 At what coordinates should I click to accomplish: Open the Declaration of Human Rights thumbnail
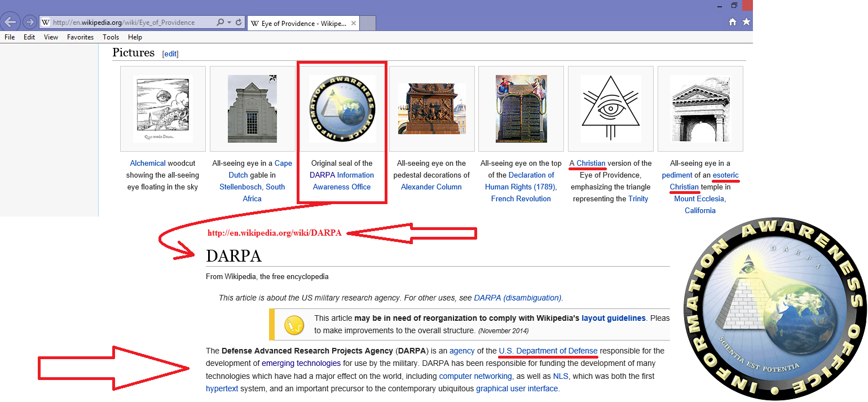tap(521, 109)
